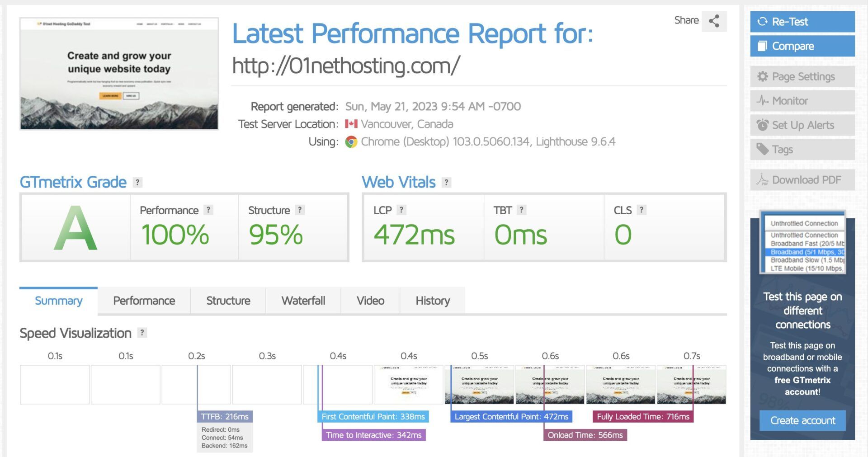Click the Page Settings button label
The width and height of the screenshot is (868, 457).
pos(803,77)
